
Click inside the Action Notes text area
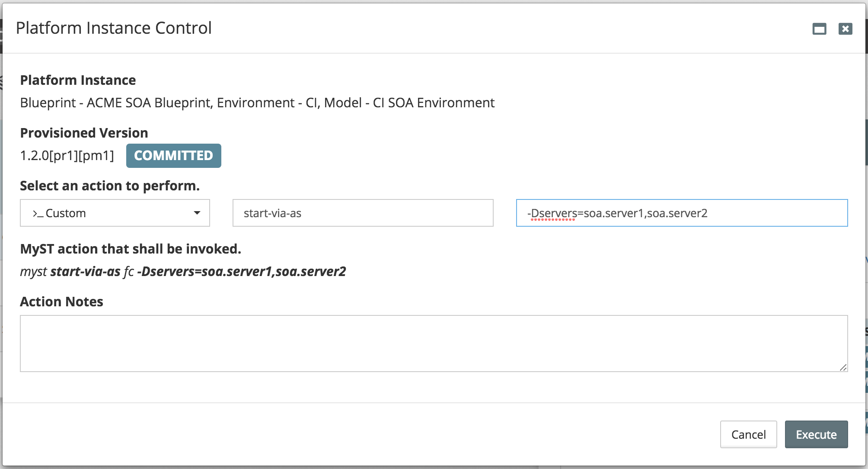(434, 344)
